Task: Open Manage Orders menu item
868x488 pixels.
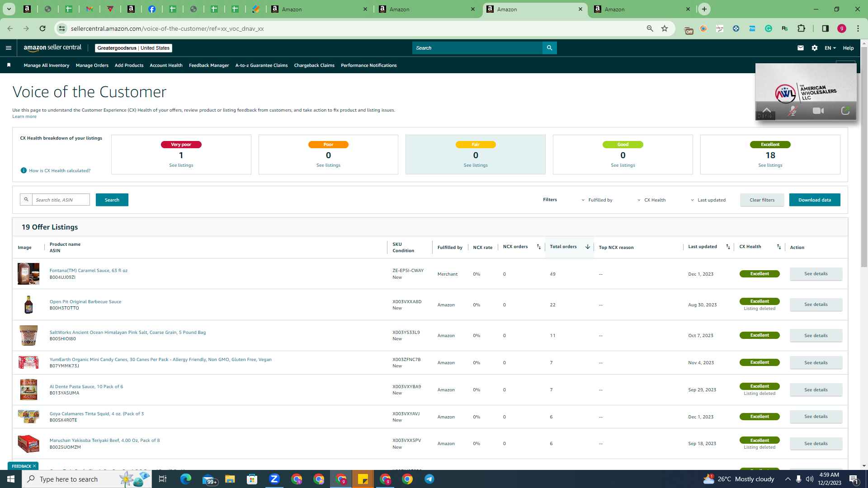Action: point(92,65)
